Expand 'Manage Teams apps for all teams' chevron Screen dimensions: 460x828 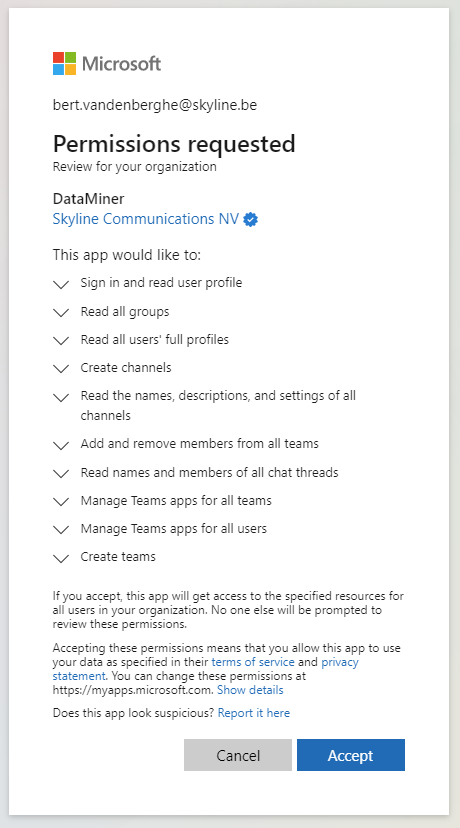tap(61, 502)
